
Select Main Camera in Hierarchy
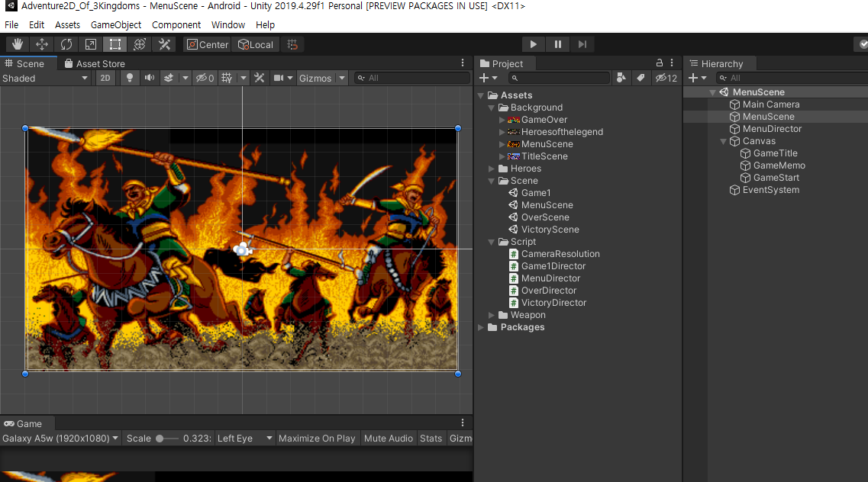click(x=764, y=104)
